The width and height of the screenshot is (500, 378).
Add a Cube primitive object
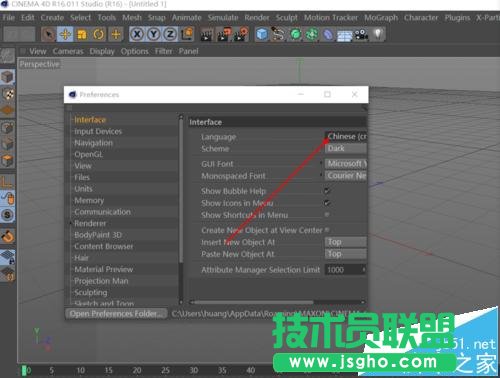[x=262, y=34]
